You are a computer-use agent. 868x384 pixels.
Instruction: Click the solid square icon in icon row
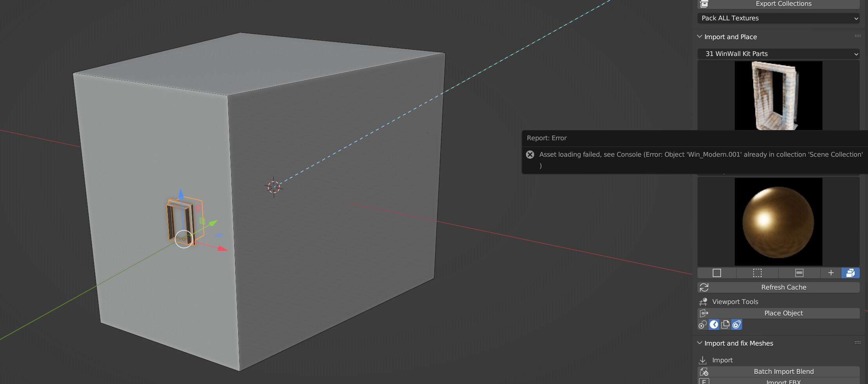pos(717,273)
